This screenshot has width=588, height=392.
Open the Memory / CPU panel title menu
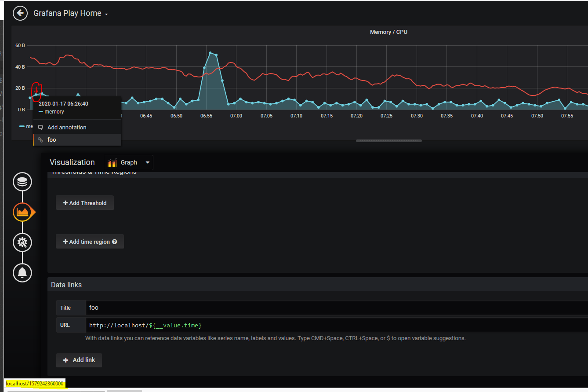point(388,31)
